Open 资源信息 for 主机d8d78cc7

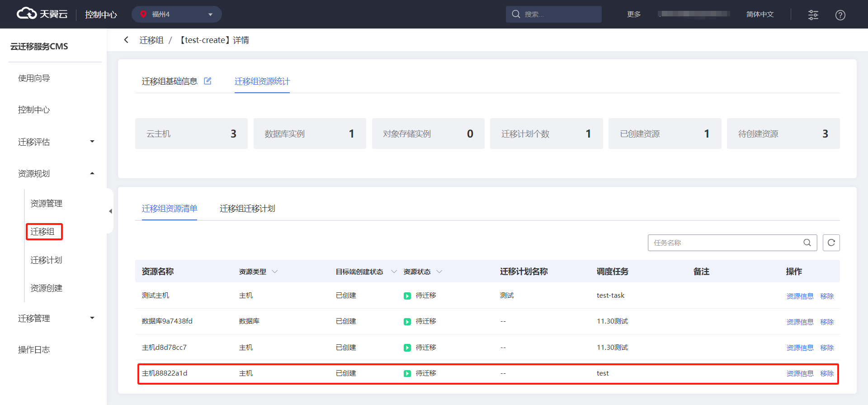pyautogui.click(x=800, y=348)
